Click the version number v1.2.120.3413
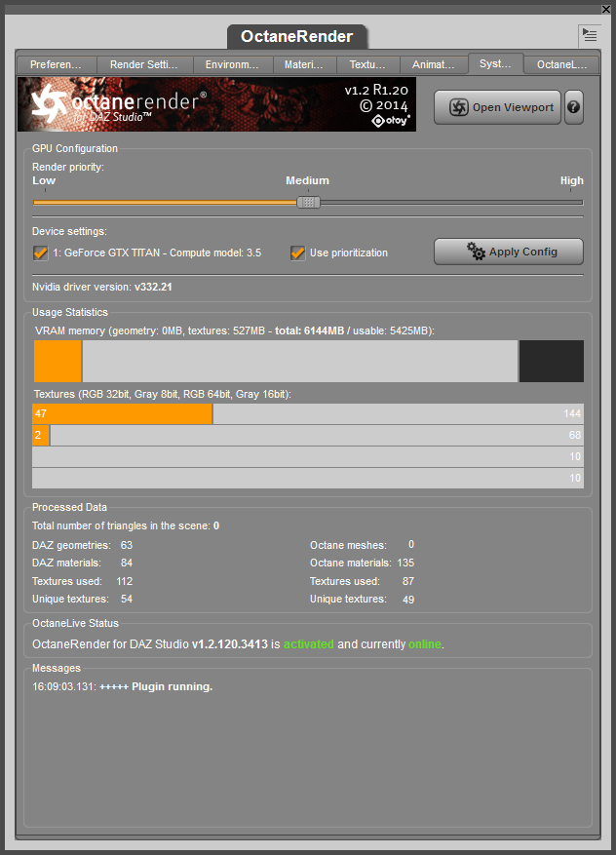This screenshot has width=616, height=855. click(229, 644)
